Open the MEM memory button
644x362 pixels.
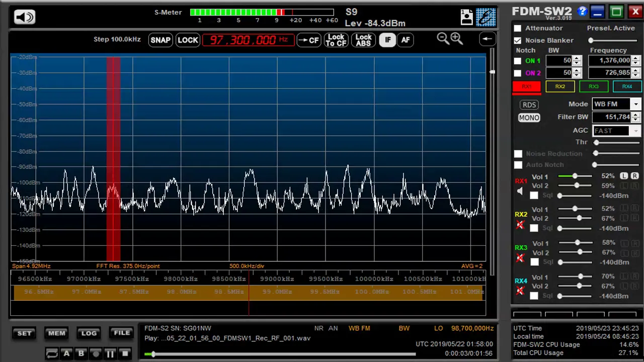click(56, 333)
